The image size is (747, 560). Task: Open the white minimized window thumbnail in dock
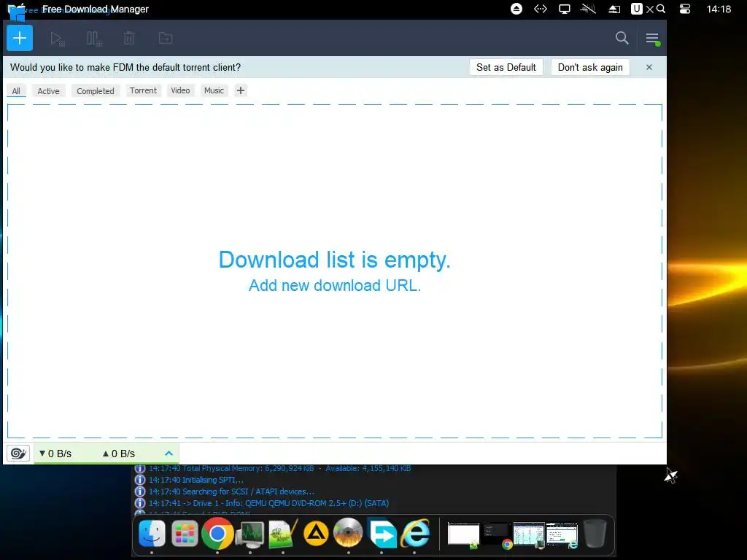pos(463,534)
